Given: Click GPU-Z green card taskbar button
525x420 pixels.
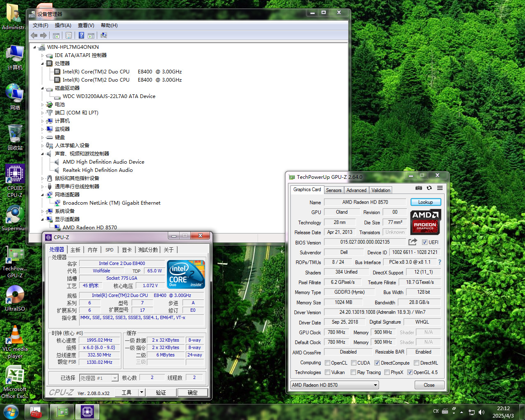Looking at the screenshot, I should click(62, 412).
